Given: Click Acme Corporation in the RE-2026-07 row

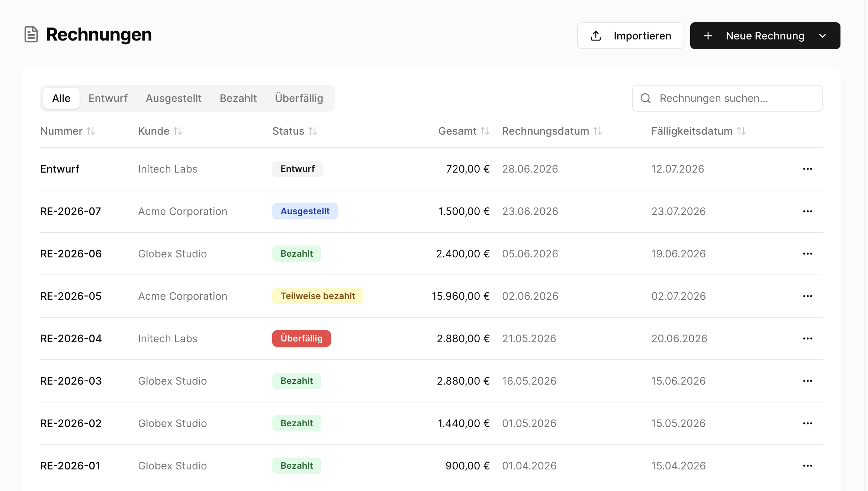Looking at the screenshot, I should click(x=183, y=211).
